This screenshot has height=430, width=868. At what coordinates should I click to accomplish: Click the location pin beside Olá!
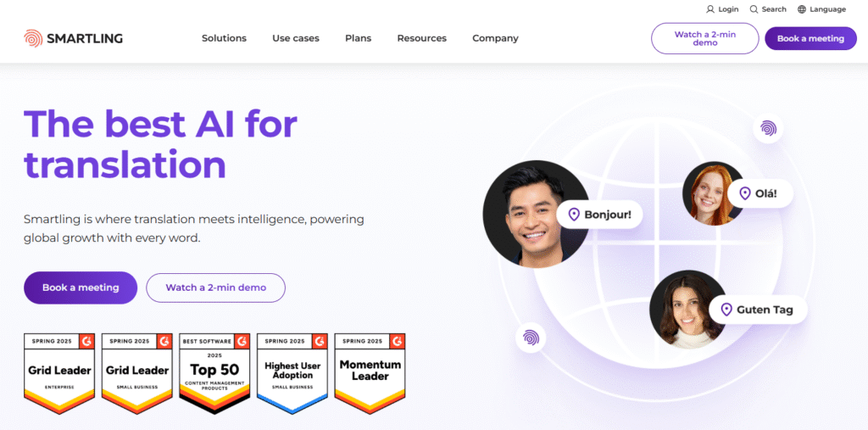pyautogui.click(x=745, y=193)
